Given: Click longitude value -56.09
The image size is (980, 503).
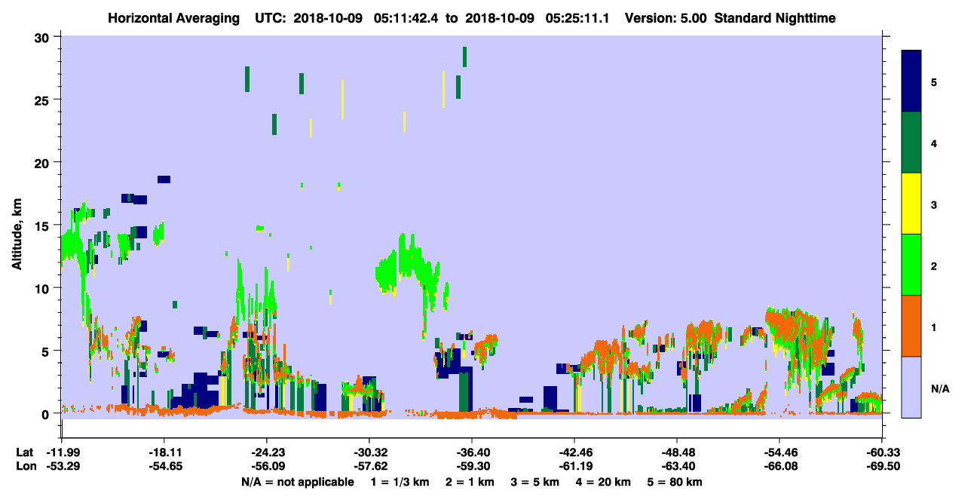Looking at the screenshot, I should tap(266, 466).
